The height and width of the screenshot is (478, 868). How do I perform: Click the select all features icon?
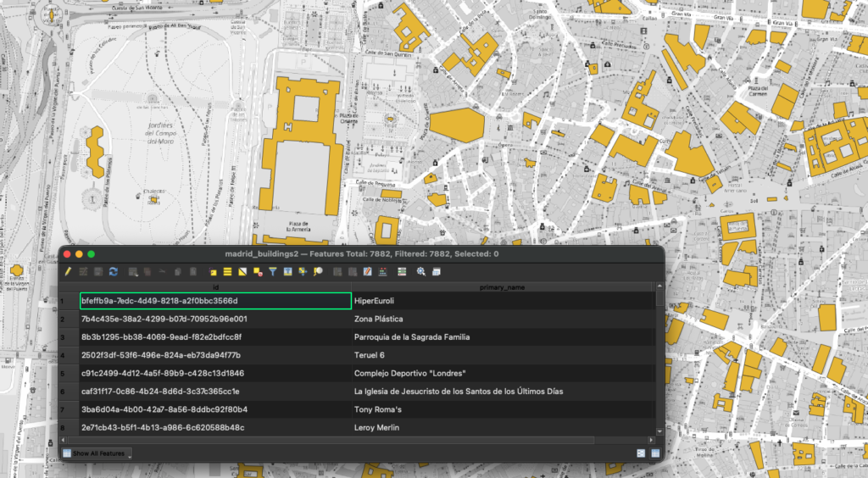pyautogui.click(x=227, y=272)
